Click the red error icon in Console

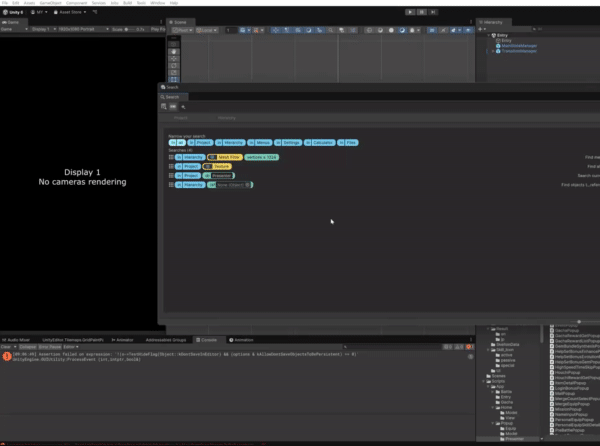pyautogui.click(x=7, y=356)
